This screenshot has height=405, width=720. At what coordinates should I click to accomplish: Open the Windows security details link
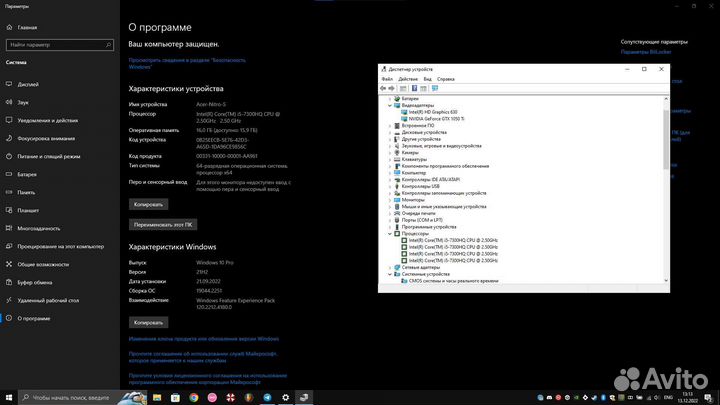(187, 63)
